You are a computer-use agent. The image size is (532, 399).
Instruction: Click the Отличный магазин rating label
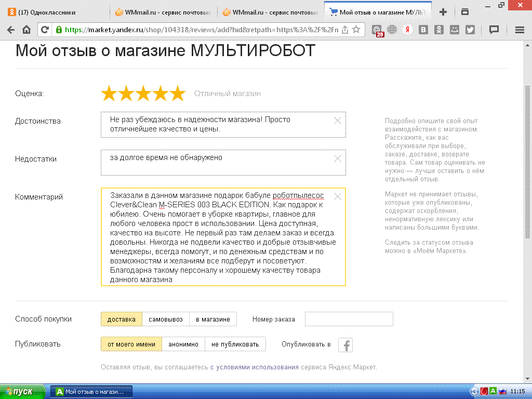[228, 94]
